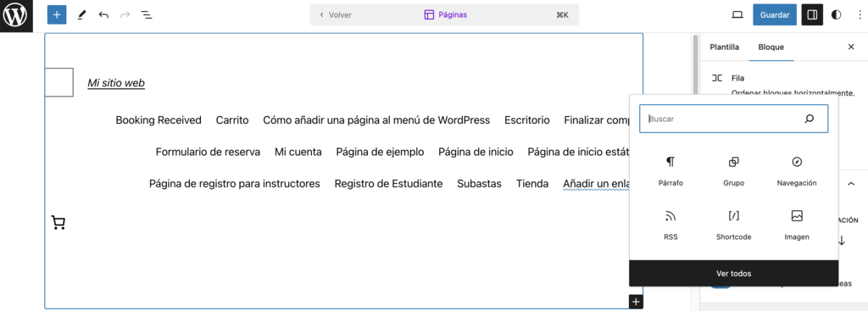Click the empty site logo placeholder

click(x=58, y=82)
